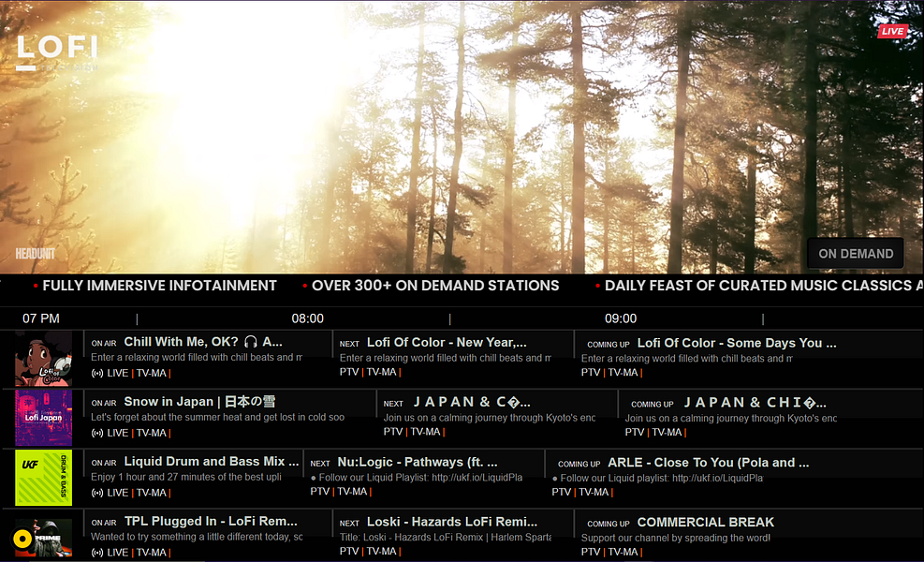
Task: Open the Lofi Of Color channel thumbnail
Action: click(x=43, y=358)
